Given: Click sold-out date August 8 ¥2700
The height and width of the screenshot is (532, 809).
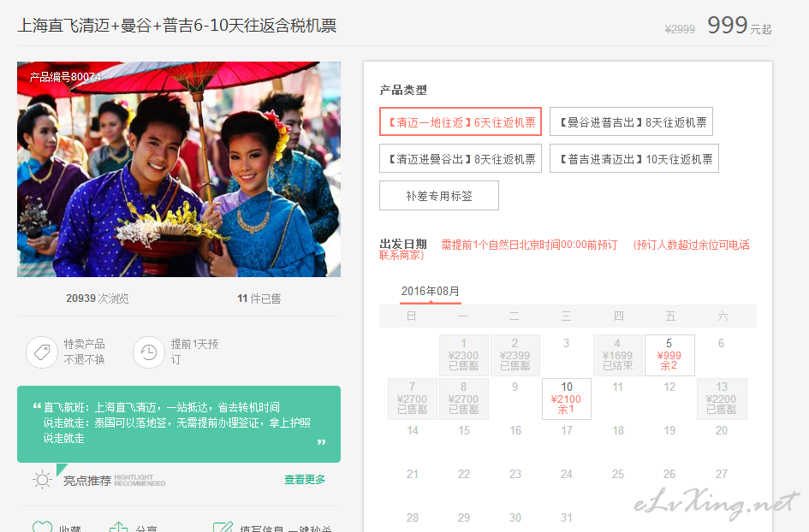Looking at the screenshot, I should (464, 399).
